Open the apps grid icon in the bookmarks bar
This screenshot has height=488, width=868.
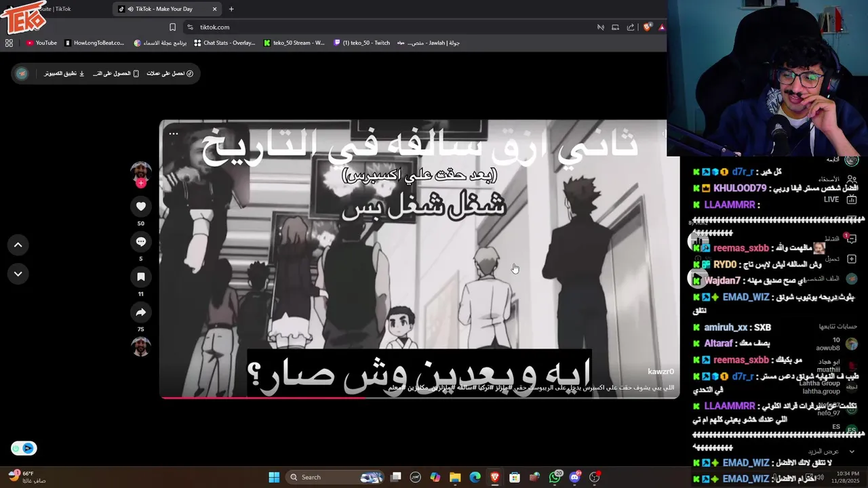pyautogui.click(x=9, y=43)
